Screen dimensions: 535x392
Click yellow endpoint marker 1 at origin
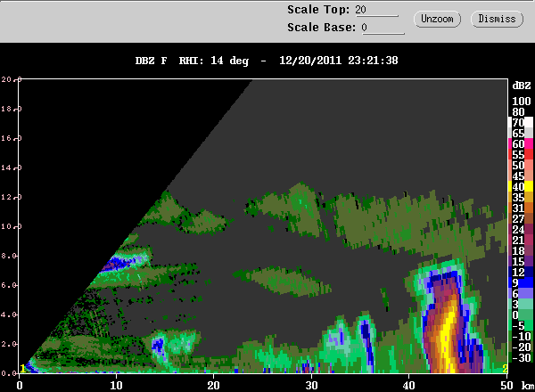pos(22,369)
